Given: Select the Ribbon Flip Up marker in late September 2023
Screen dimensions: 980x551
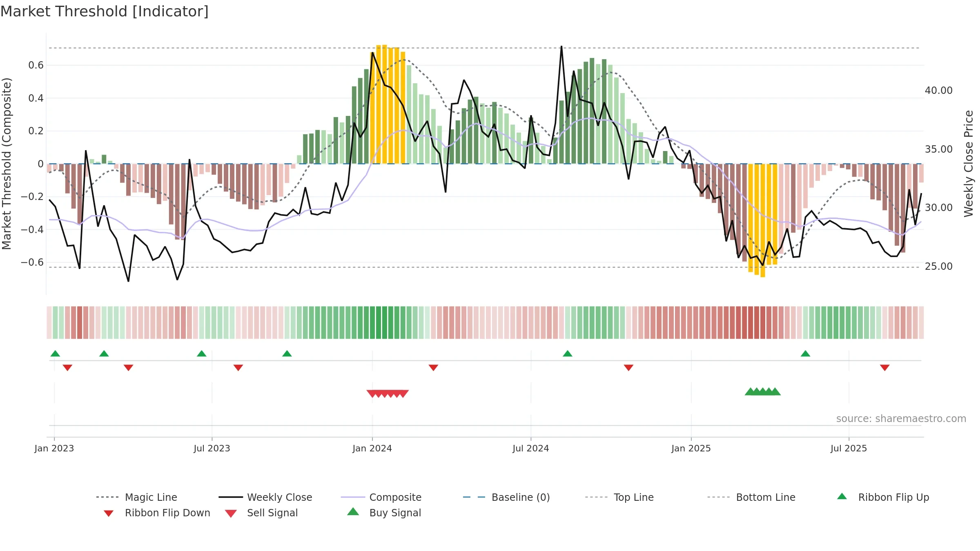Looking at the screenshot, I should (x=287, y=353).
